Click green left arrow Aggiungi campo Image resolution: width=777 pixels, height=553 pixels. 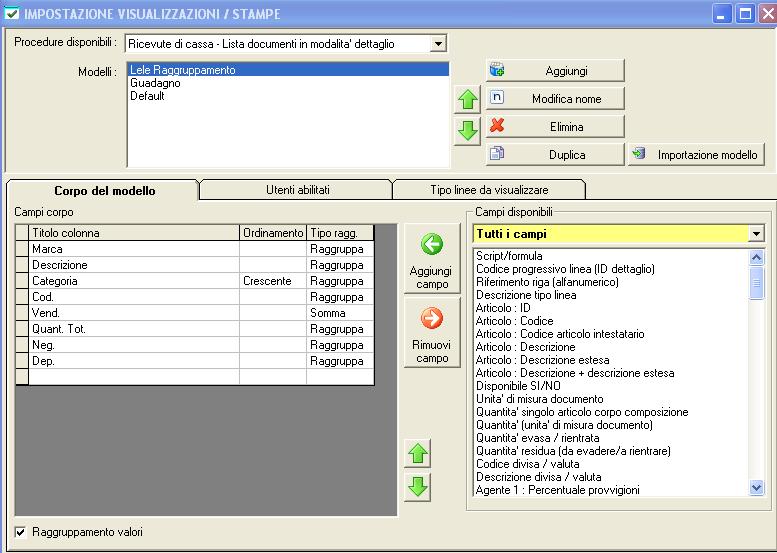[432, 259]
